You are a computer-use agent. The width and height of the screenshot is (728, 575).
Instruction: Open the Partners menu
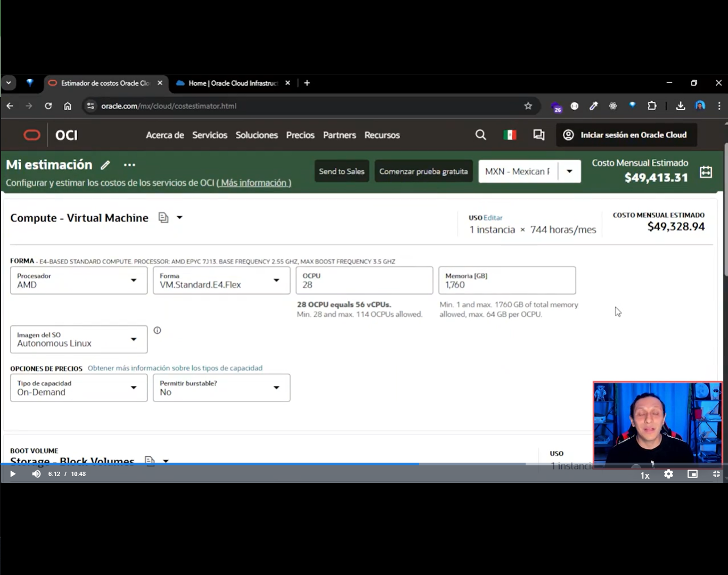(339, 135)
